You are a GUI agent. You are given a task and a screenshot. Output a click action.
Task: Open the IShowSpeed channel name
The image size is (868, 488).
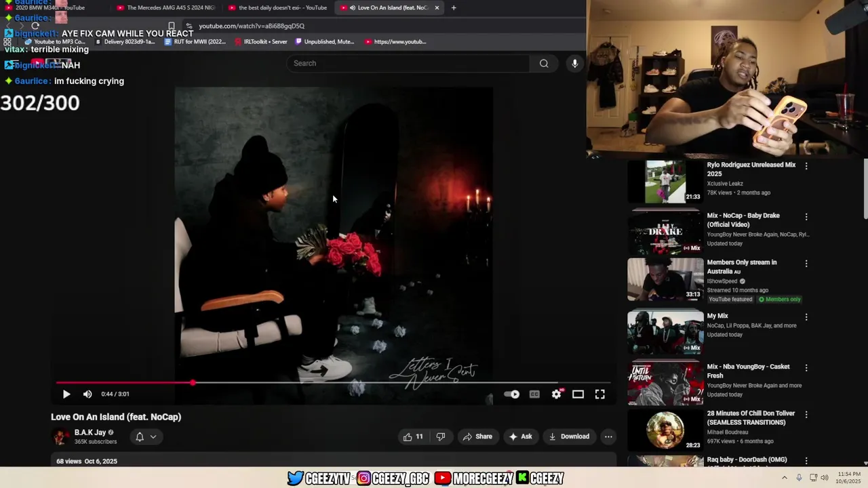(x=723, y=281)
